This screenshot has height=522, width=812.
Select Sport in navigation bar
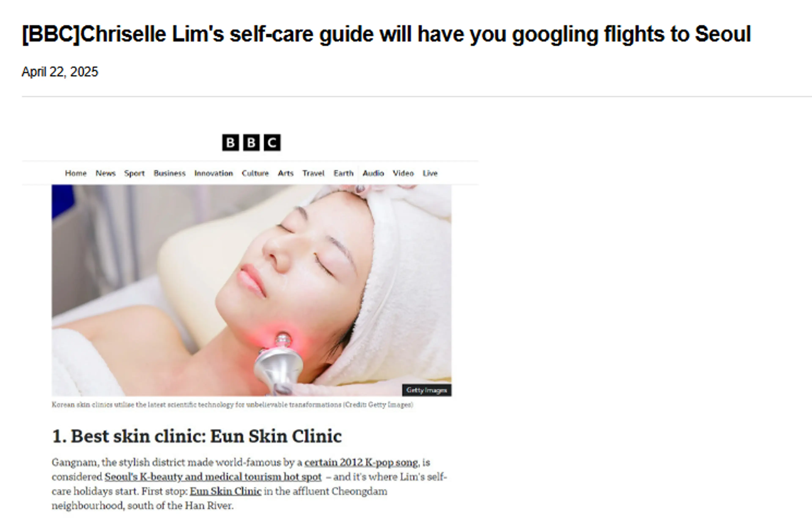coord(134,173)
